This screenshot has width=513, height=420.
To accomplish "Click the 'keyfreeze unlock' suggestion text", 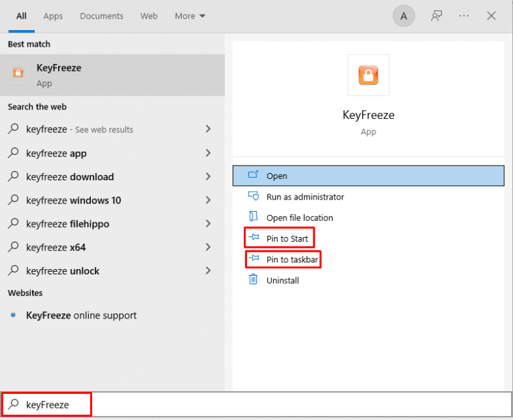I will [63, 271].
